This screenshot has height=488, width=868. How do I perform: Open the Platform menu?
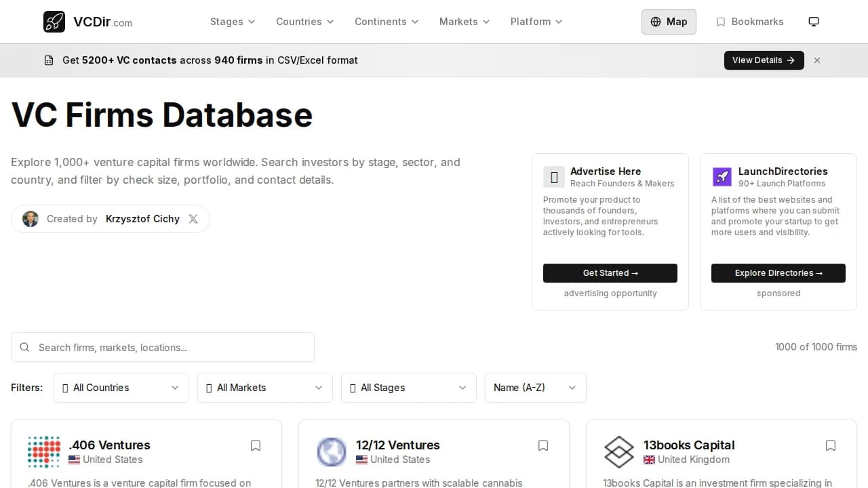click(536, 22)
